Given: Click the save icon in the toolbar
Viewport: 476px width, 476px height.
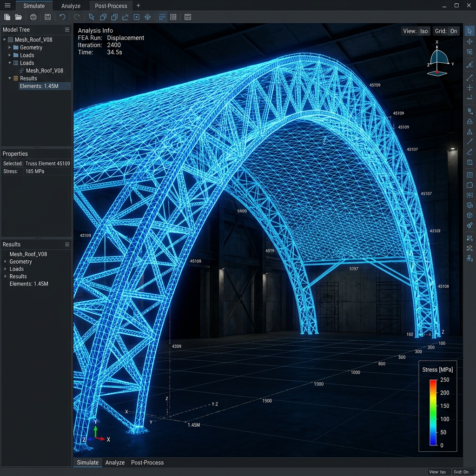Looking at the screenshot, I should click(x=48, y=17).
